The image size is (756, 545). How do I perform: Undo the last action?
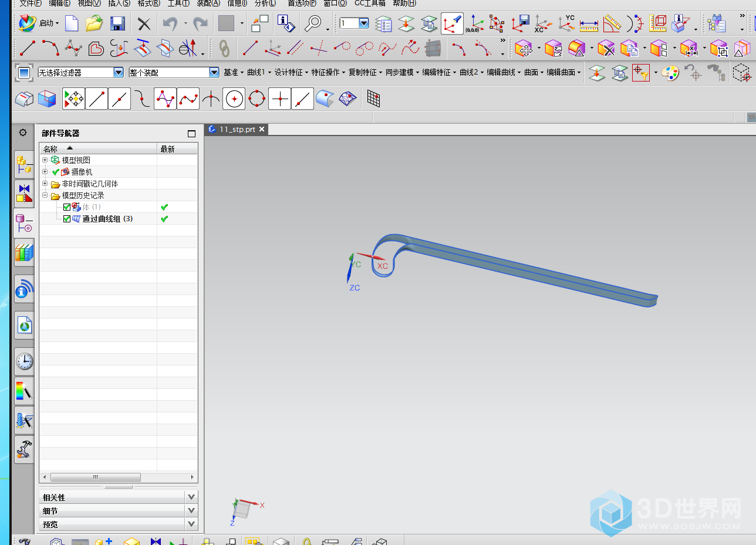click(x=170, y=23)
